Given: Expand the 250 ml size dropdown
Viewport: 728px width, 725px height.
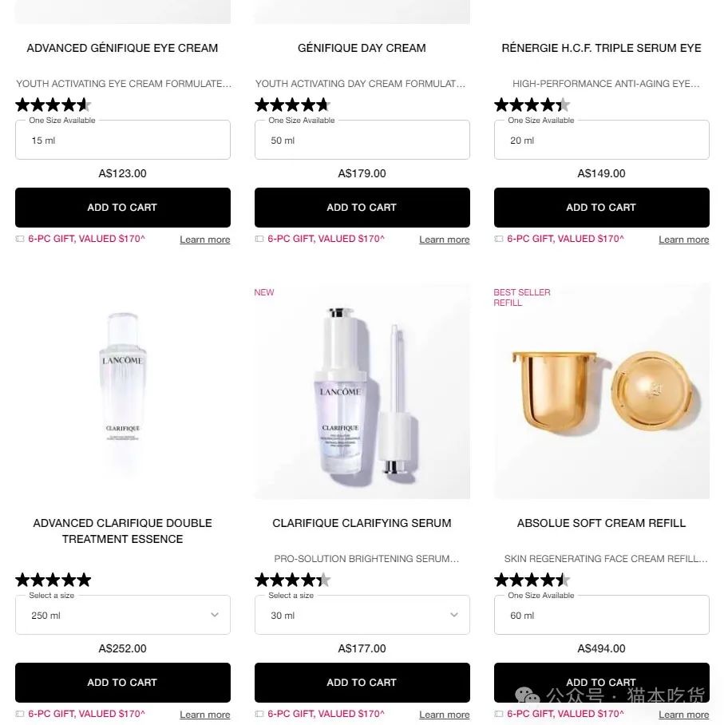Looking at the screenshot, I should click(123, 615).
